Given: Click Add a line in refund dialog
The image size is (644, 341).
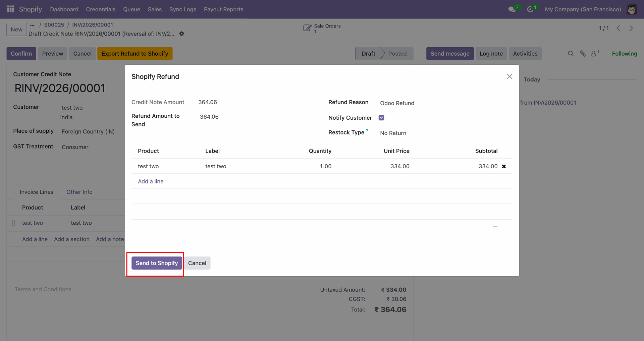Looking at the screenshot, I should coord(151,181).
